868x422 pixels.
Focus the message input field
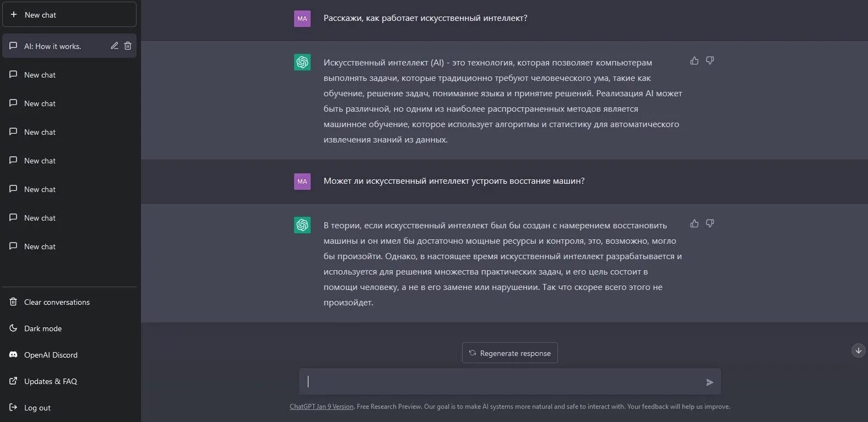coord(501,382)
